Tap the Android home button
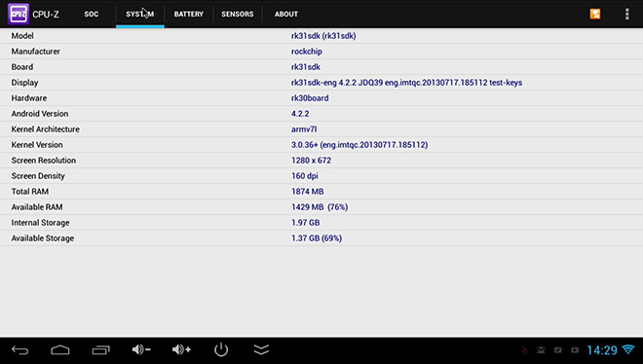 pyautogui.click(x=60, y=350)
